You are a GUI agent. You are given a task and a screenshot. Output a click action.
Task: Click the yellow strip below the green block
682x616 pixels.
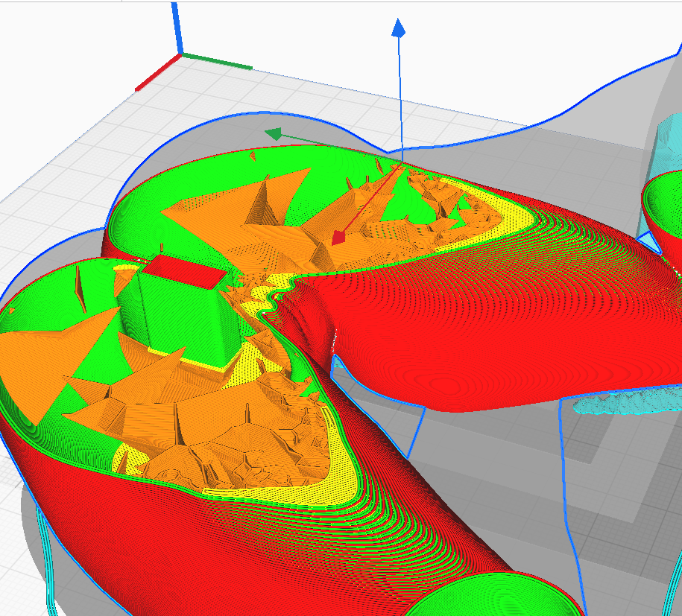[x=186, y=358]
